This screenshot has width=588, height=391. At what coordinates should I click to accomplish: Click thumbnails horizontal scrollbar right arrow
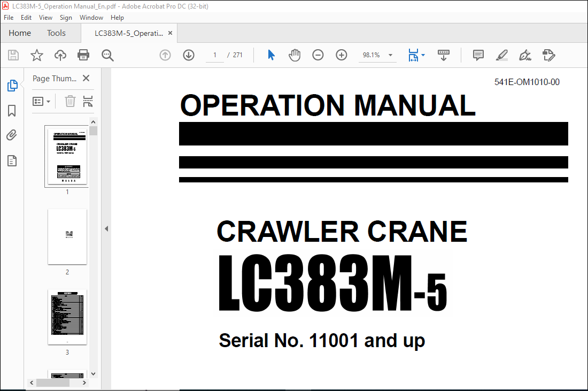(x=84, y=383)
